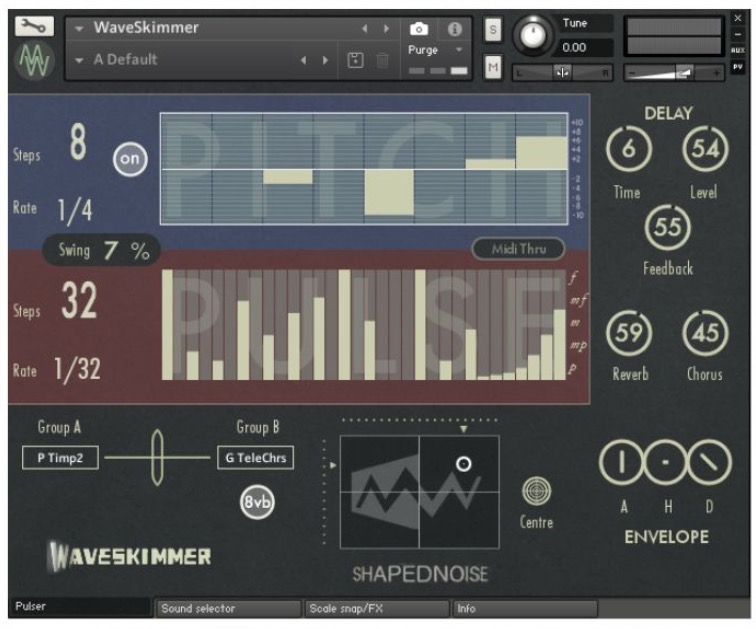The width and height of the screenshot is (756, 629).
Task: Click the Chorus knob showing 45
Action: point(705,333)
